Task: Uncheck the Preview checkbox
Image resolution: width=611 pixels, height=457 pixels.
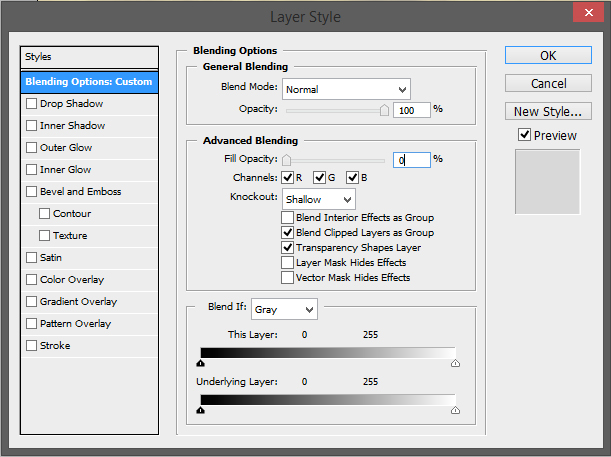Action: pos(524,135)
